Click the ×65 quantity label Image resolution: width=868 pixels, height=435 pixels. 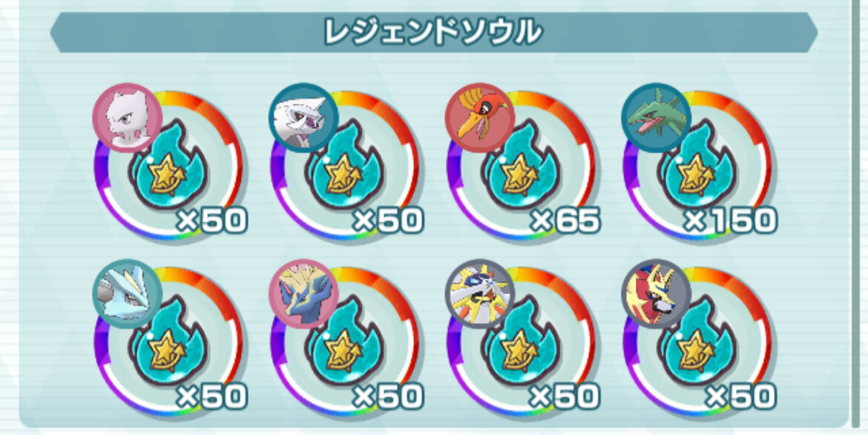pos(565,221)
